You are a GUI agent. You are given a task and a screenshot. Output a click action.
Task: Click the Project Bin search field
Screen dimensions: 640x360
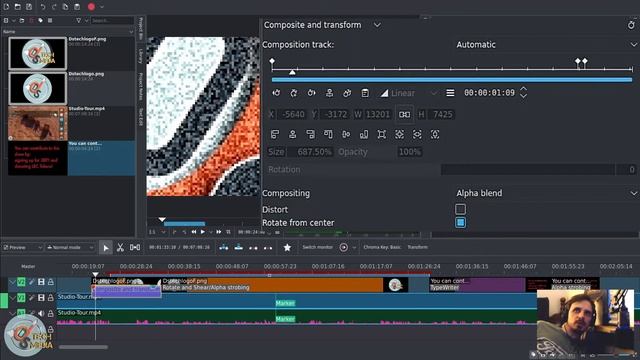(x=112, y=20)
